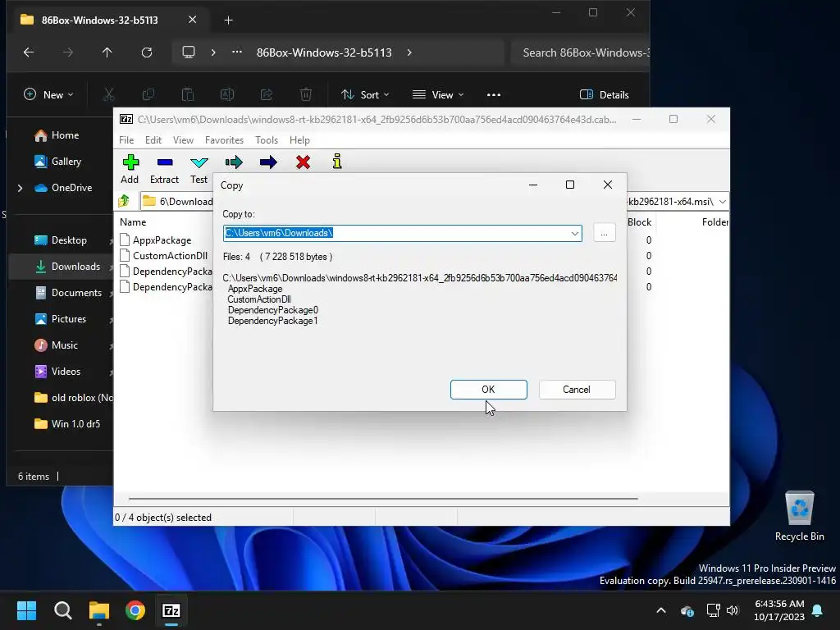Cancel the Copy dialog
Image resolution: width=840 pixels, height=630 pixels.
pos(577,390)
